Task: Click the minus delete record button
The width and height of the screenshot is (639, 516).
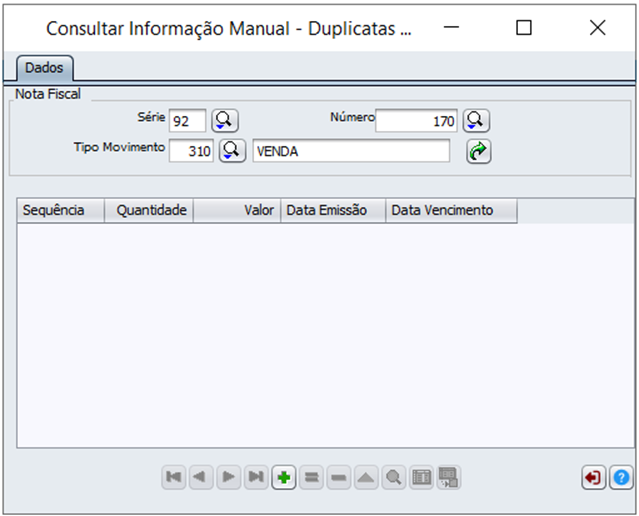Action: point(339,478)
